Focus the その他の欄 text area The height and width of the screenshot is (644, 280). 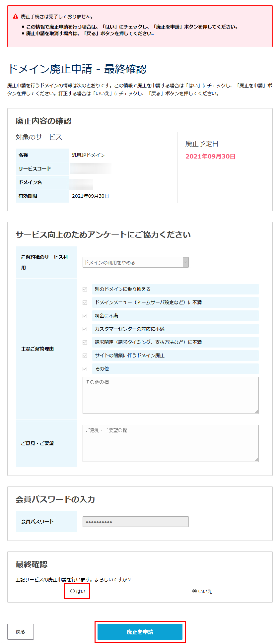(x=170, y=395)
